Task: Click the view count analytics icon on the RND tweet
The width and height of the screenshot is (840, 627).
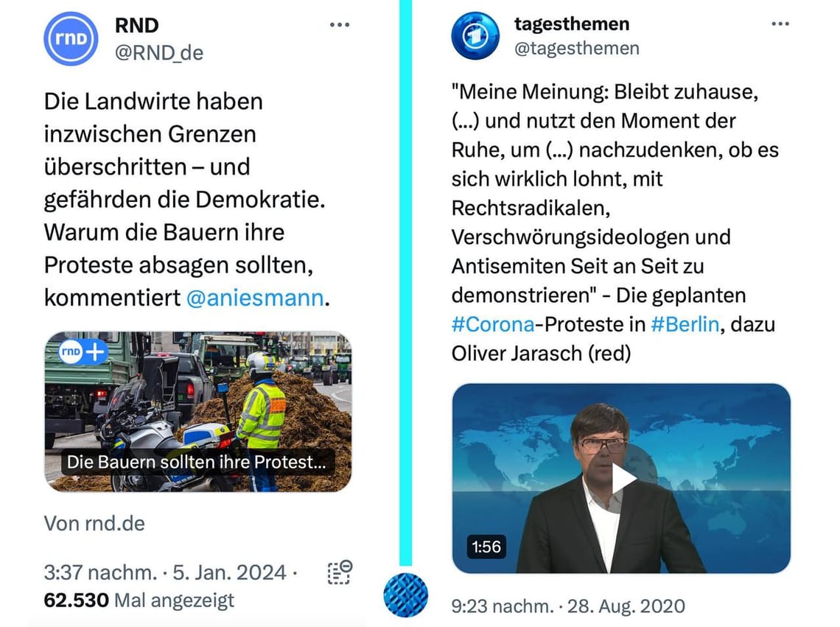Action: tap(337, 571)
